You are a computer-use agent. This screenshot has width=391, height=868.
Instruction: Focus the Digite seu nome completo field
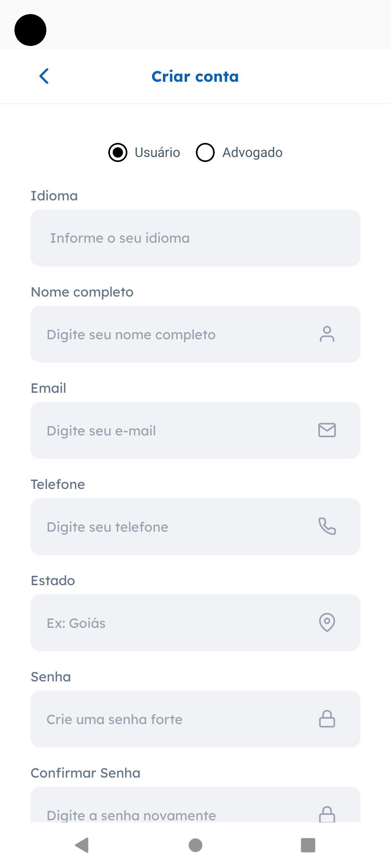(x=195, y=334)
